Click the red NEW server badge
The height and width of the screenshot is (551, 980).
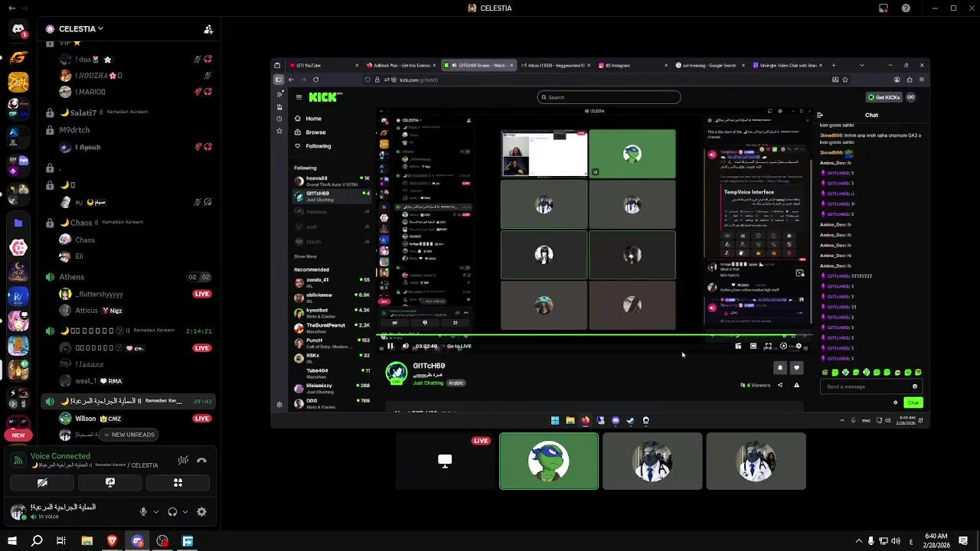coord(18,435)
